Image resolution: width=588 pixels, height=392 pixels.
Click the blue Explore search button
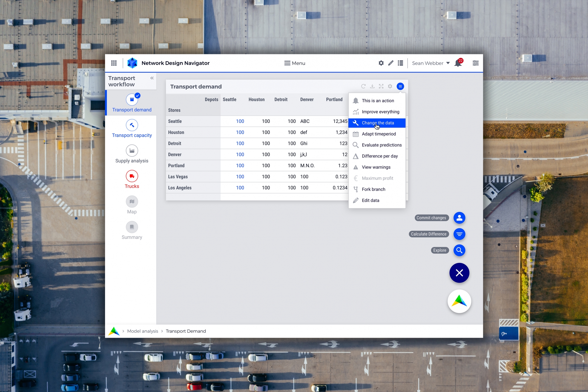(x=459, y=250)
